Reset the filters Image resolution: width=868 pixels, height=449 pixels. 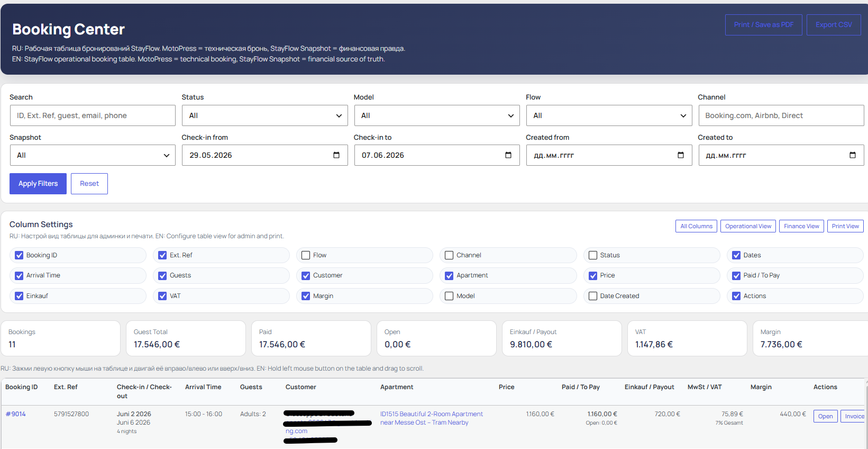(89, 184)
